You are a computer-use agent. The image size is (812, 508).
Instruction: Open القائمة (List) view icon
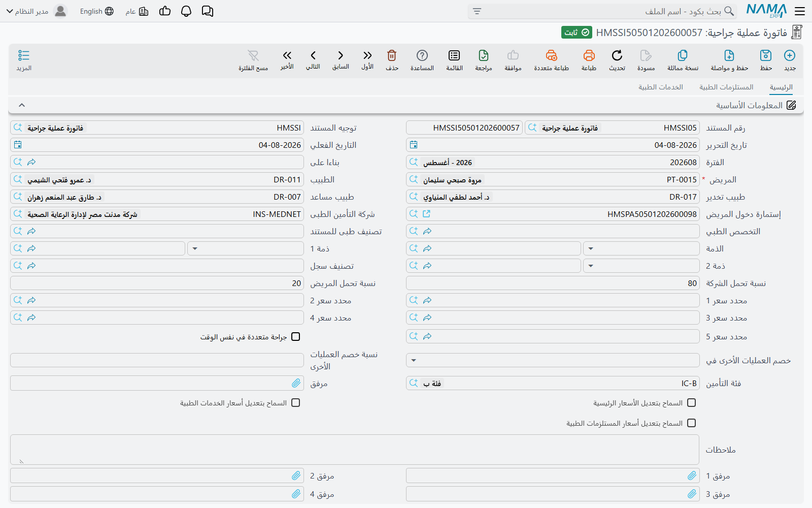point(454,55)
